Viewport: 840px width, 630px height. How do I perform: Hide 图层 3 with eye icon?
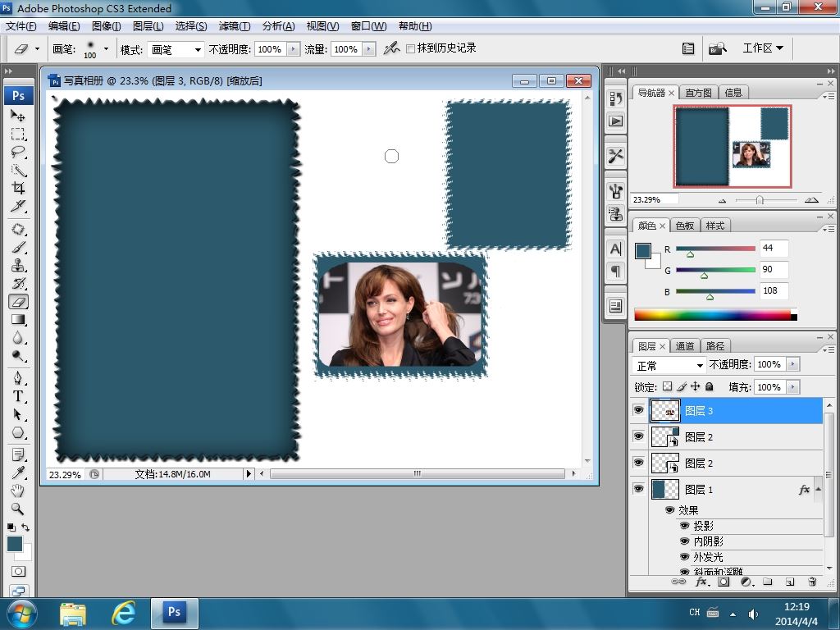coord(639,411)
